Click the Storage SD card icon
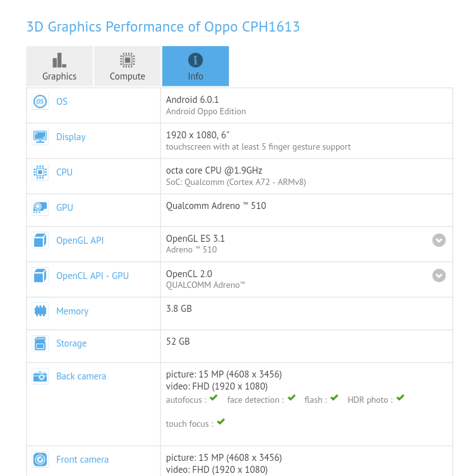Image resolution: width=475 pixels, height=476 pixels. [x=40, y=343]
